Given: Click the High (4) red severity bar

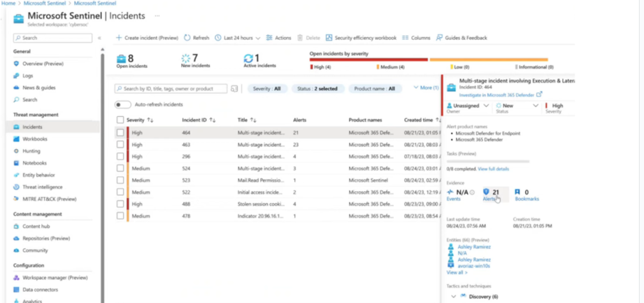Looking at the screenshot, I should [368, 59].
